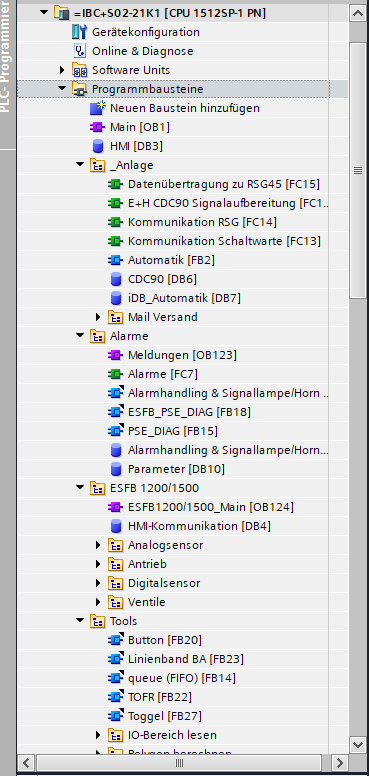
Task: Click the Button [FB20] block icon
Action: 116,639
